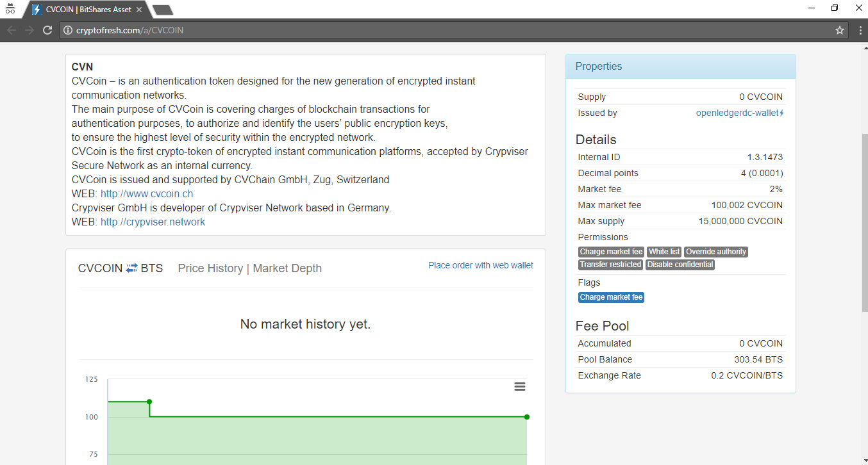
Task: Switch to Market Depth view
Action: tap(287, 268)
